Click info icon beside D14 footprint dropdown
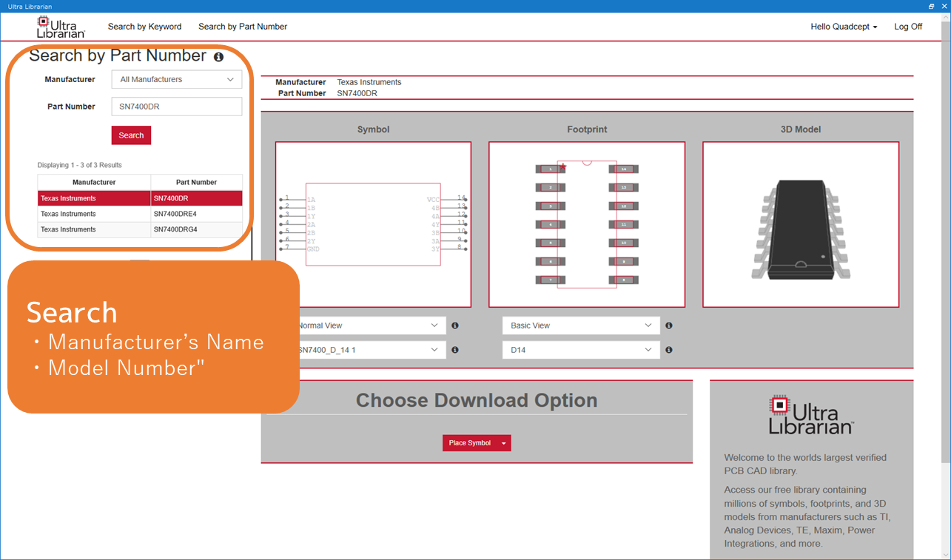 coord(669,350)
